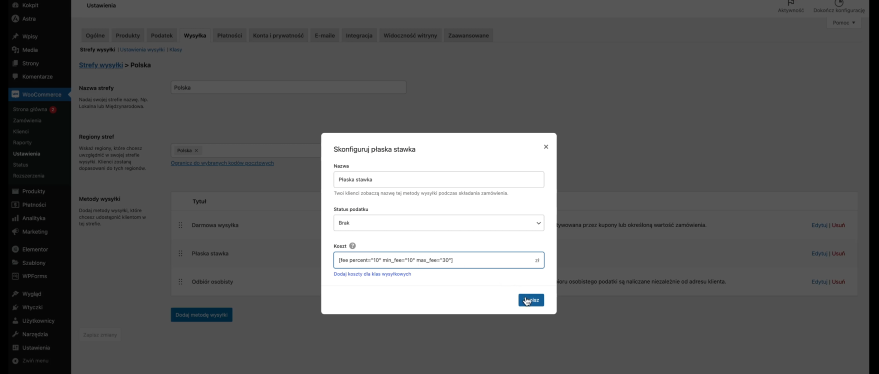The height and width of the screenshot is (374, 879).
Task: Click drag handle of Odbiór osobisty row
Action: [x=181, y=281]
